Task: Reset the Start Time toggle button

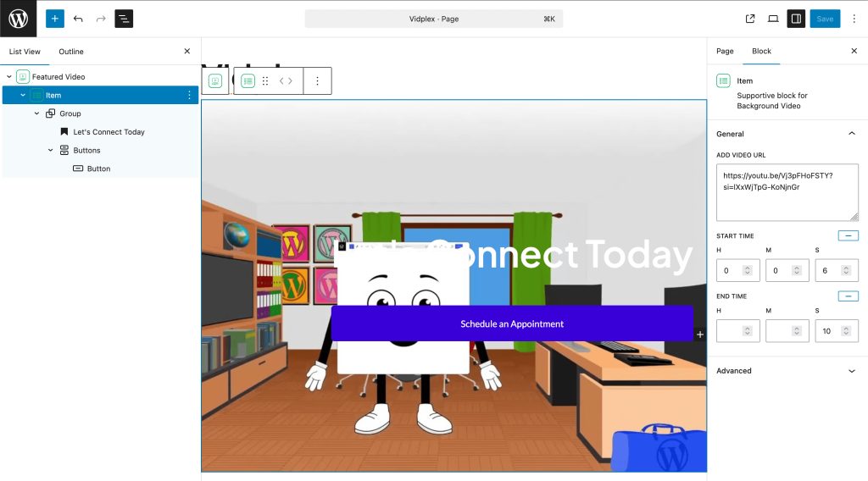Action: pyautogui.click(x=848, y=236)
